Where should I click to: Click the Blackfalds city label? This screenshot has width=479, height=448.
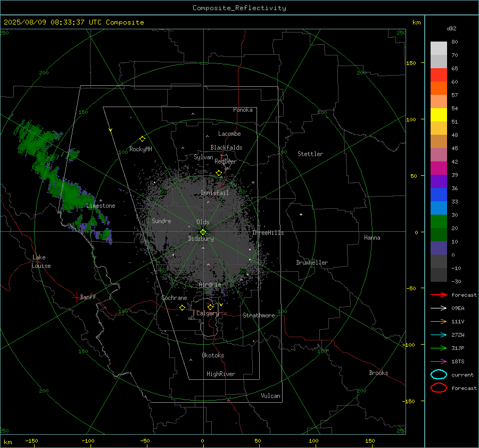pos(226,148)
